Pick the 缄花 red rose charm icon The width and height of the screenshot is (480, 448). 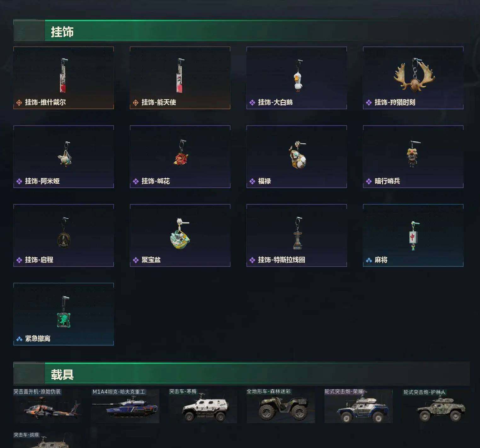(x=181, y=153)
